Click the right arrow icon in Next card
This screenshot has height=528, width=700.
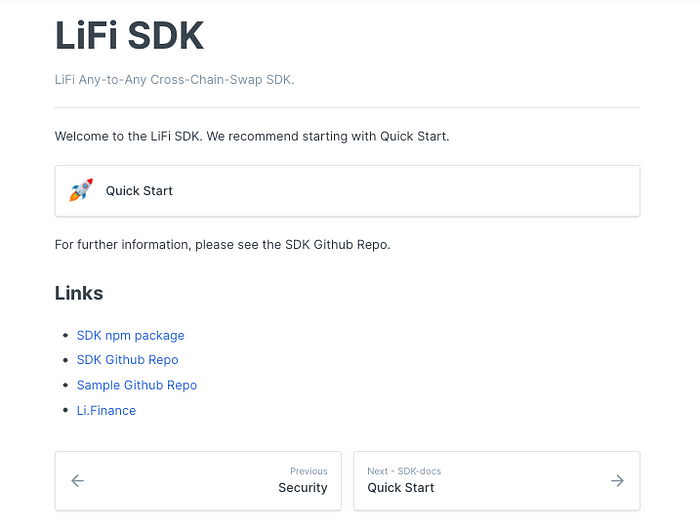(x=617, y=481)
